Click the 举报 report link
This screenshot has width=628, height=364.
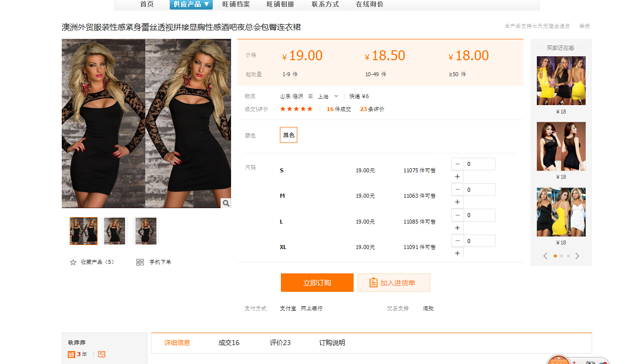point(584,26)
